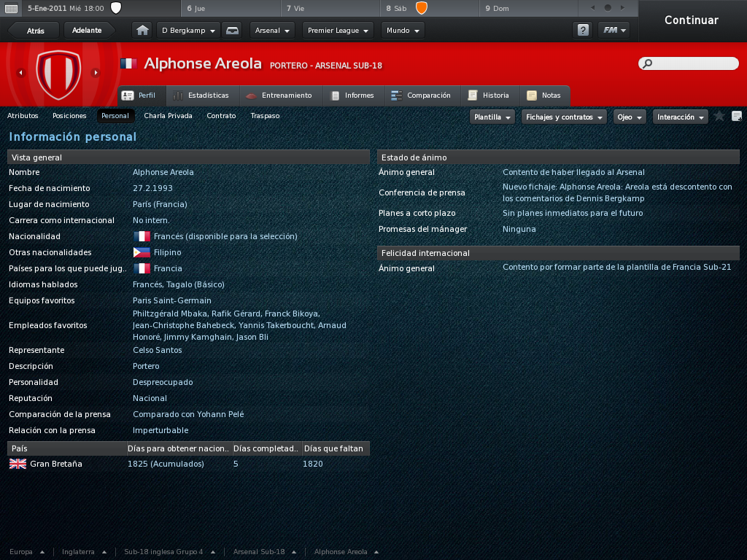
Task: Open the notepad icon beside the star
Action: click(737, 116)
